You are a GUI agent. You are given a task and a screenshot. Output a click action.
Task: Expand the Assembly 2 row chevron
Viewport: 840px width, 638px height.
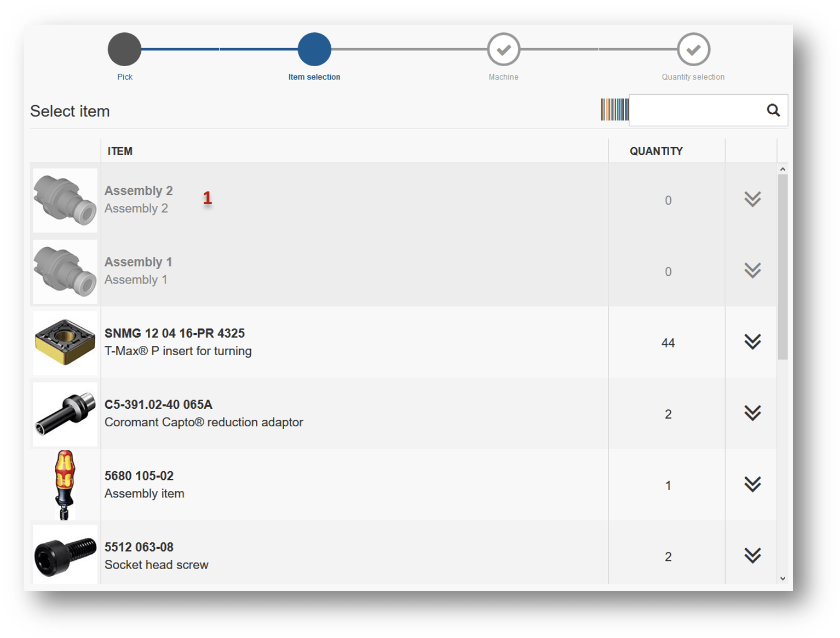(x=752, y=199)
